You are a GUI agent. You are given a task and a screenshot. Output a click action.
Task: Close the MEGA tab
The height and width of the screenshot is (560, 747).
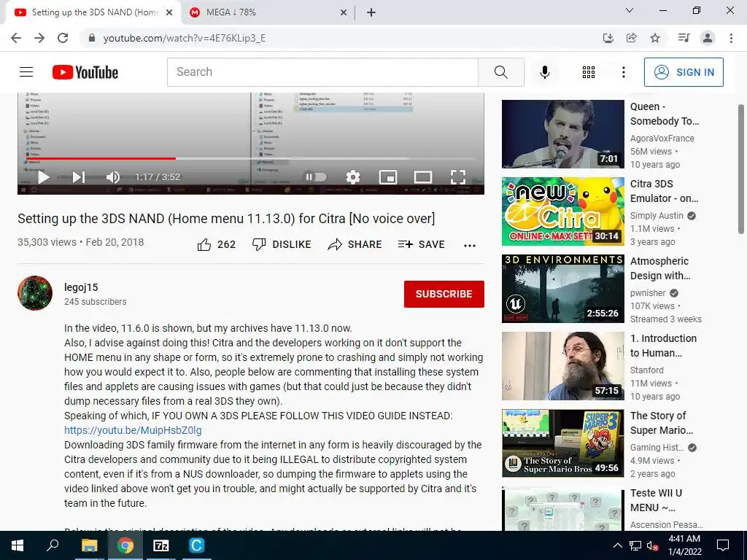click(343, 13)
